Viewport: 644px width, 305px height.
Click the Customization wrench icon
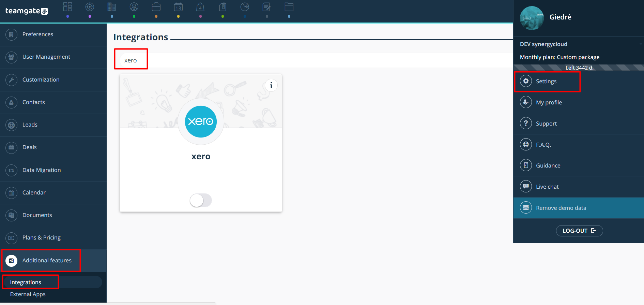(11, 80)
